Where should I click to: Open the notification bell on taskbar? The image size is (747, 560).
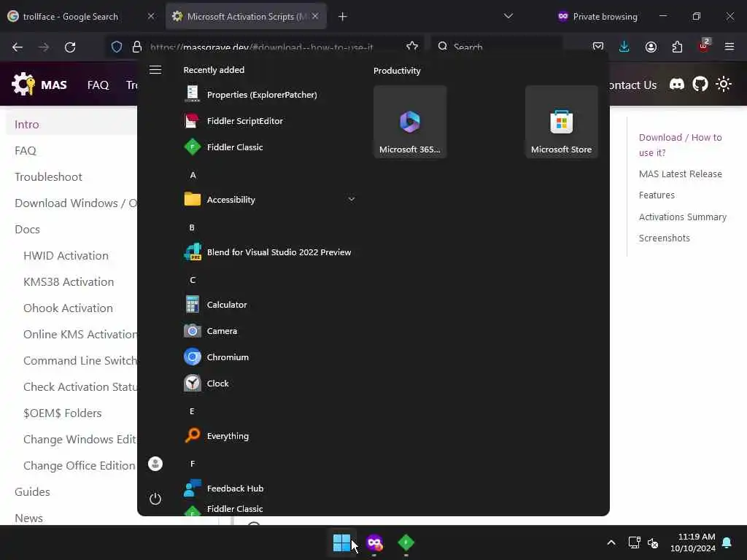tap(727, 542)
